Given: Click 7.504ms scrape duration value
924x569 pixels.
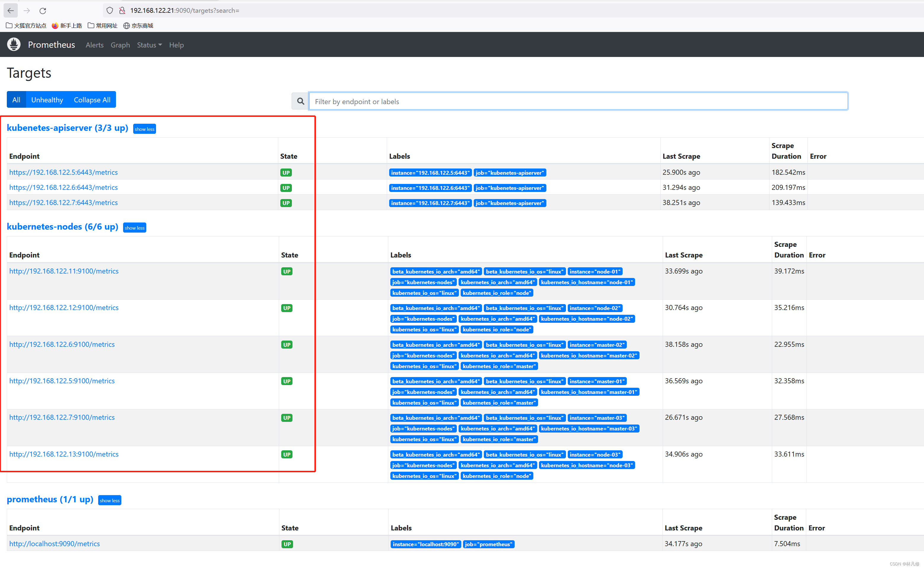Looking at the screenshot, I should [787, 544].
